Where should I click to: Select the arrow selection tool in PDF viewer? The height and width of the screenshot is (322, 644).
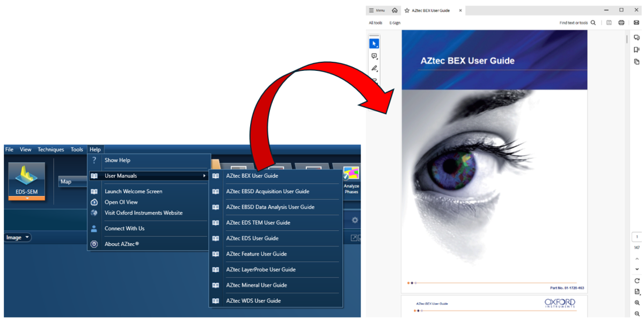click(x=375, y=43)
